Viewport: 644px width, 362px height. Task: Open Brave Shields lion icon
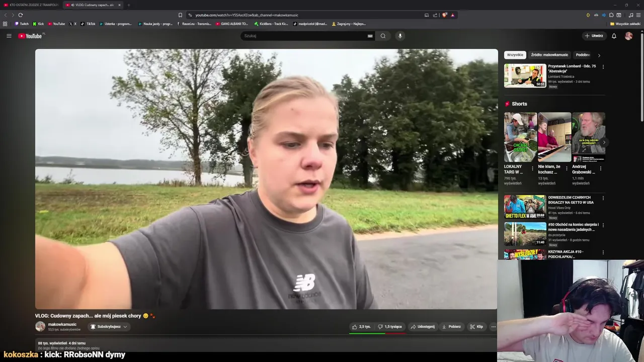pyautogui.click(x=444, y=15)
